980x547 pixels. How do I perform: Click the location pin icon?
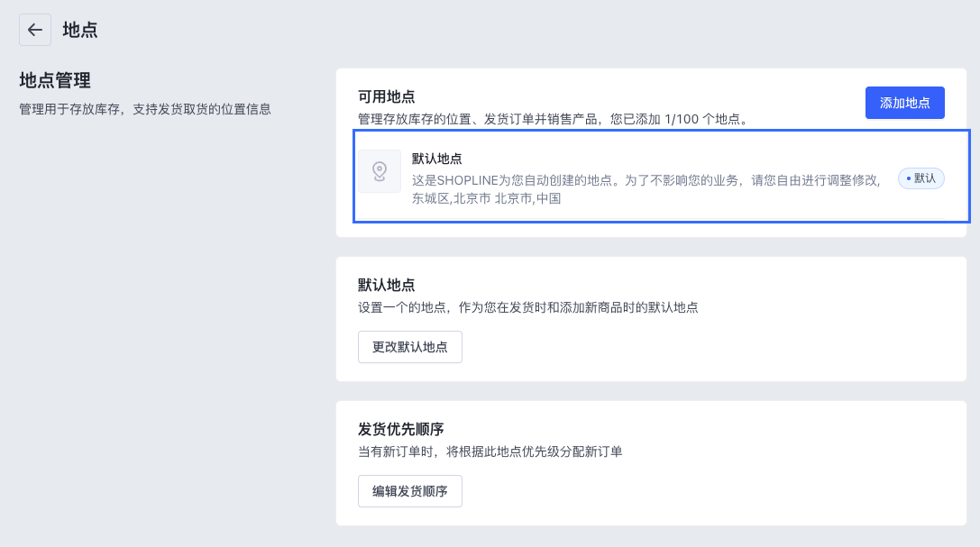(x=380, y=170)
